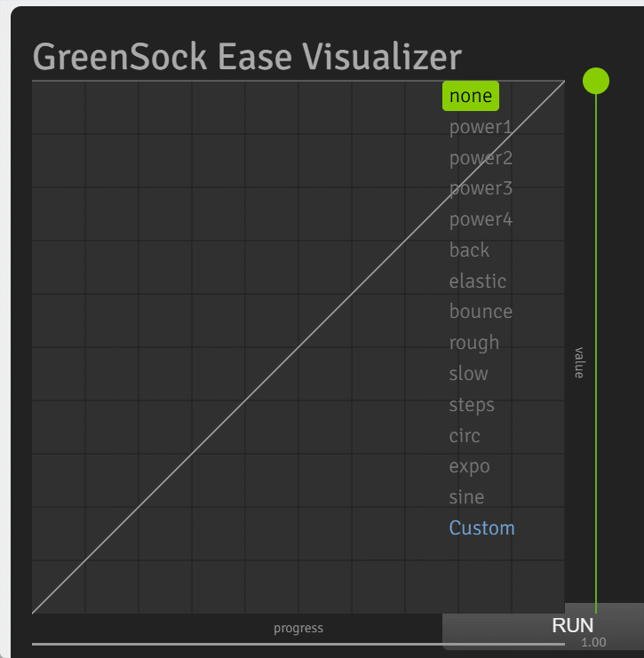The width and height of the screenshot is (644, 658).
Task: Select the circ ease
Action: [465, 436]
